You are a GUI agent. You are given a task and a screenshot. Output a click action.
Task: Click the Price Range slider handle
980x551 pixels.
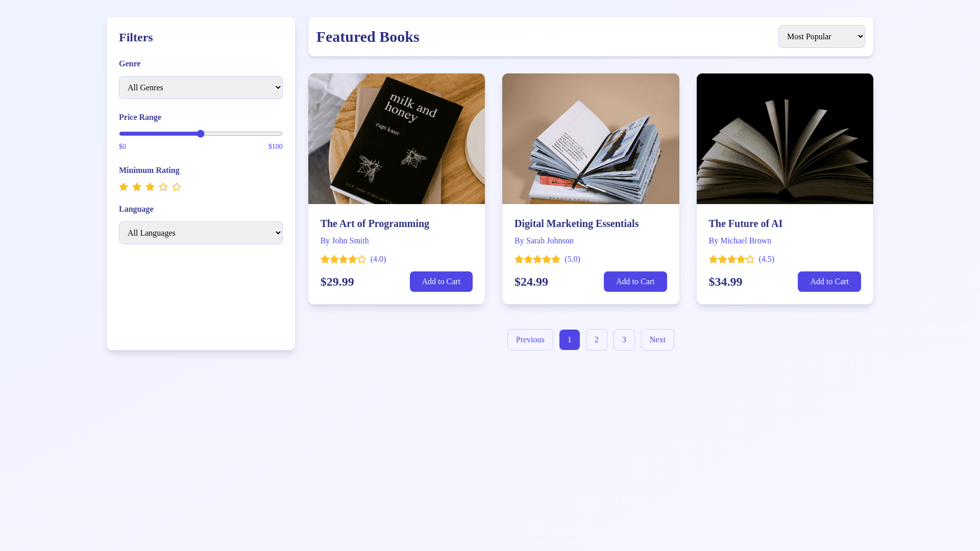[201, 134]
